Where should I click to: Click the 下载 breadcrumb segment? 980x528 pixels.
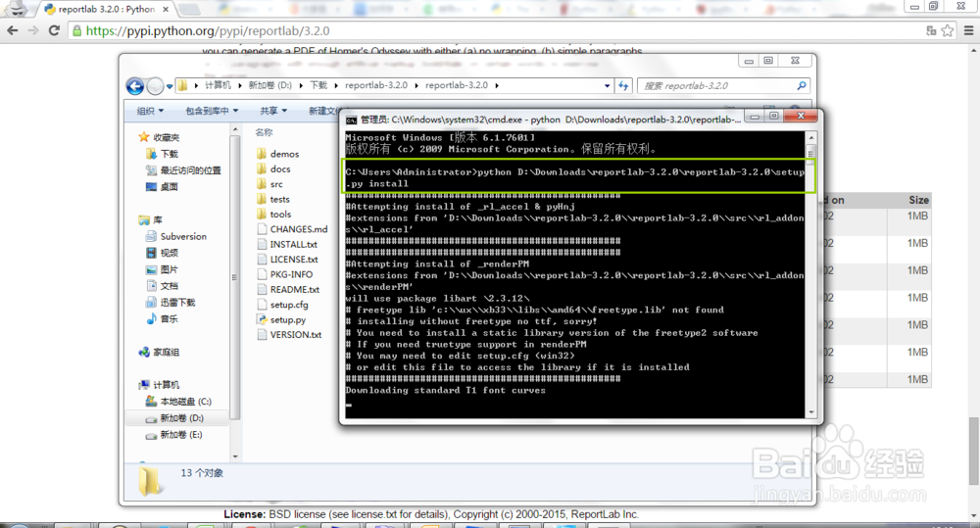(318, 85)
